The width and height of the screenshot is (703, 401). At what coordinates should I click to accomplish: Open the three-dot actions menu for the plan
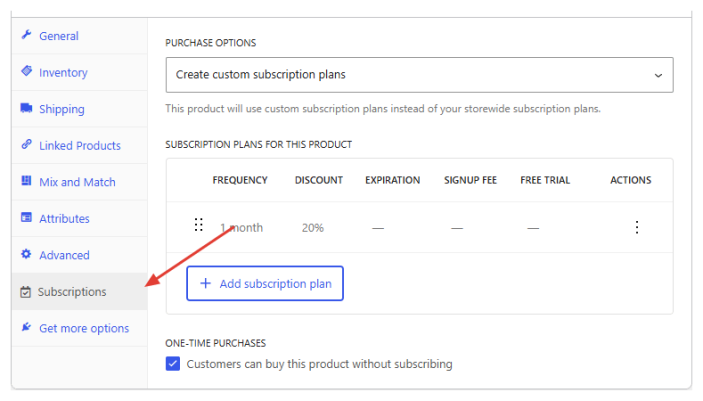click(x=637, y=227)
